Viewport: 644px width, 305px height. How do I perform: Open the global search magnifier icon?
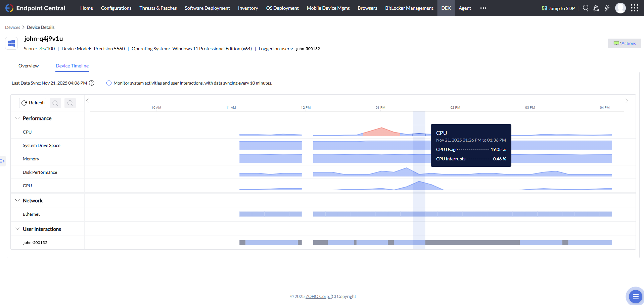click(585, 8)
